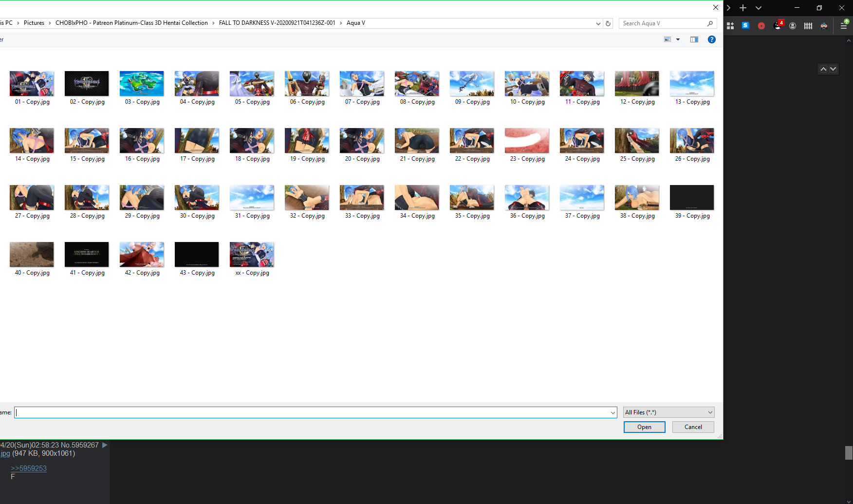Image resolution: width=853 pixels, height=504 pixels.
Task: Expand the view options dropdown arrow
Action: point(678,39)
